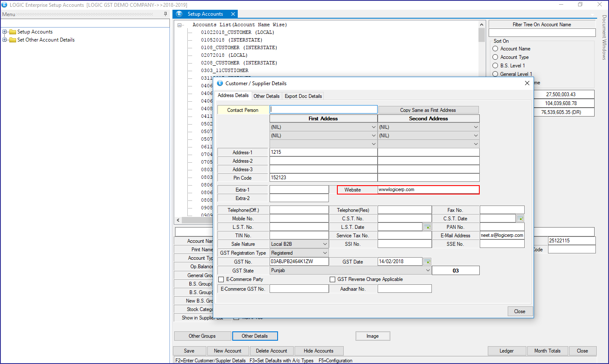Screen dimensions: 609x364
Task: Click Close button of Setup Accounts window
Action: 582,351
